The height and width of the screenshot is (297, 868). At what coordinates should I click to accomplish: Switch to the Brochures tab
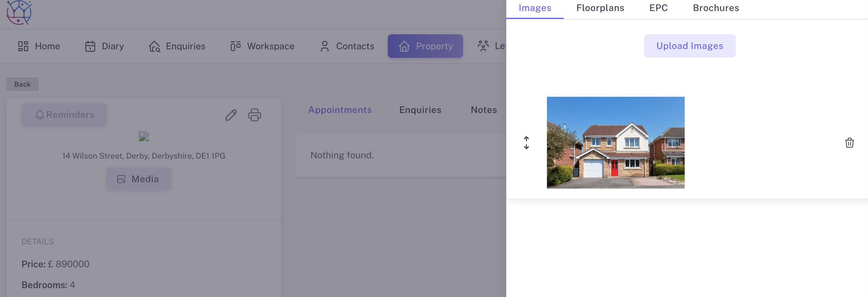pyautogui.click(x=715, y=8)
